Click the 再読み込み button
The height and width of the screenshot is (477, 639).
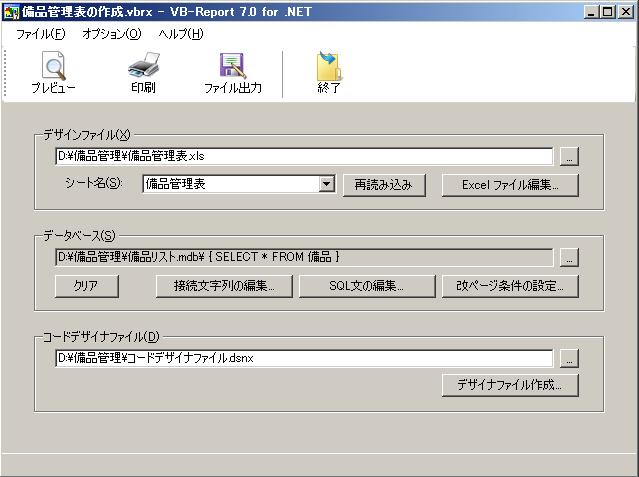tap(384, 185)
